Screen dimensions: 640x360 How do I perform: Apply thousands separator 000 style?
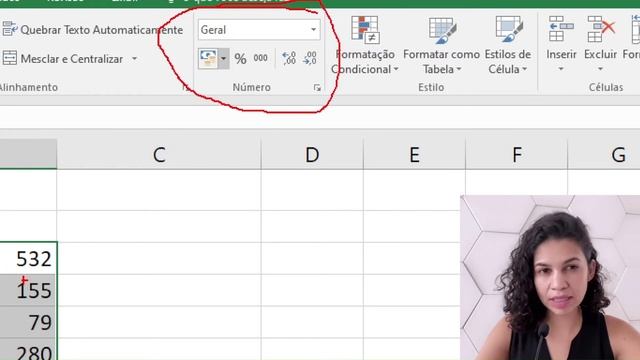click(x=260, y=58)
